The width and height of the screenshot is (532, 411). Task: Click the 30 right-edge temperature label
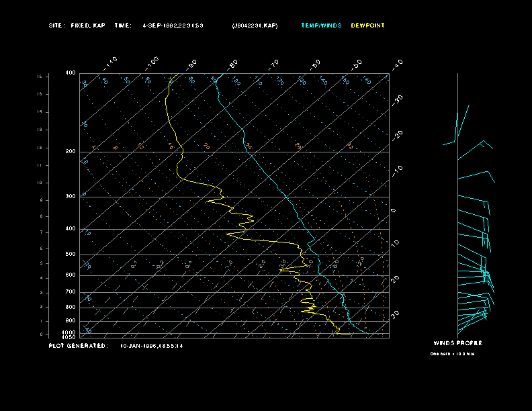[395, 314]
